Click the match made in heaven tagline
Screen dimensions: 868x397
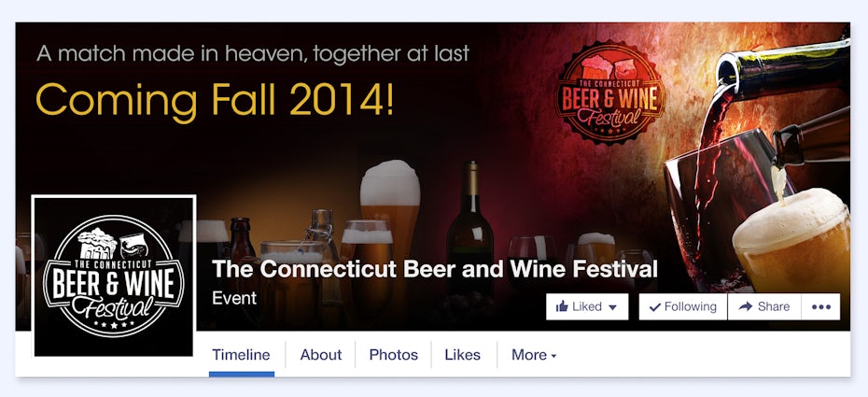pyautogui.click(x=253, y=53)
